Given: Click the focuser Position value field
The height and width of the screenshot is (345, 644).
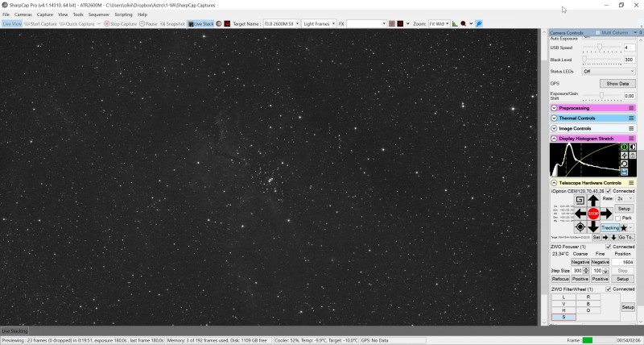Looking at the screenshot, I should tap(622, 262).
